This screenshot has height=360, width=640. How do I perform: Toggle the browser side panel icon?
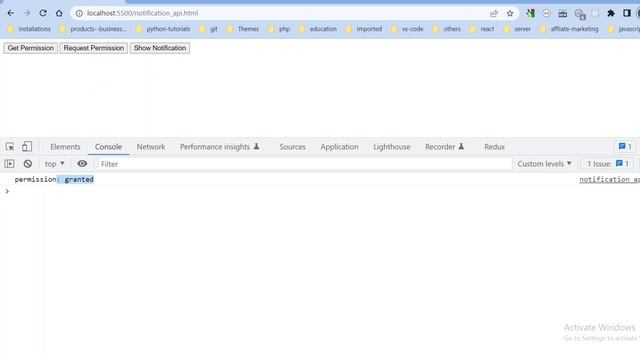(627, 13)
